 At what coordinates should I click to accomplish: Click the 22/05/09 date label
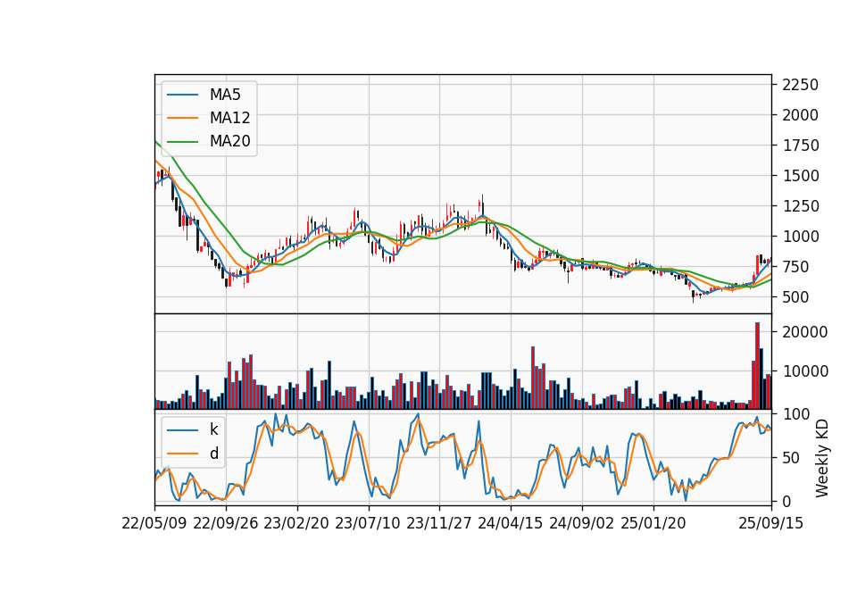(x=154, y=523)
